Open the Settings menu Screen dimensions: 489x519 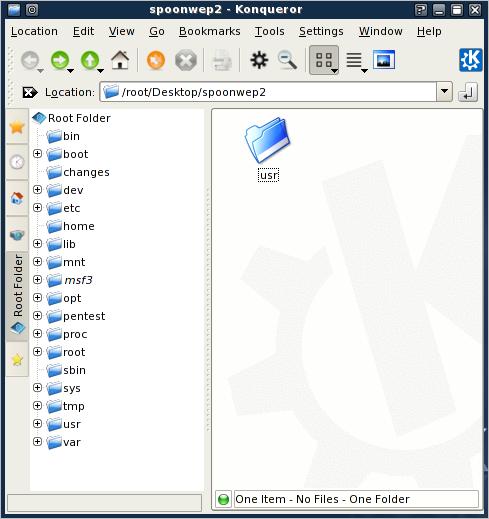(321, 31)
